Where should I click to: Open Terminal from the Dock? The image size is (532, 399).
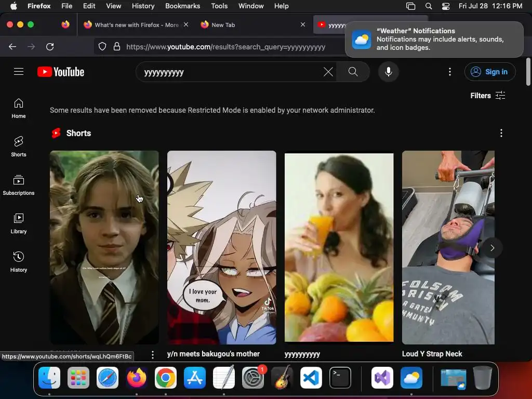[340, 378]
